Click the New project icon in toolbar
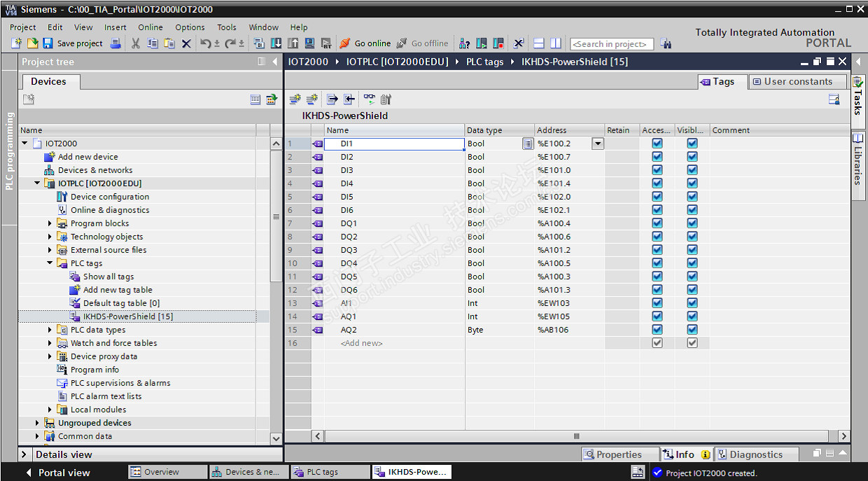Viewport: 868px width, 481px height. [17, 43]
